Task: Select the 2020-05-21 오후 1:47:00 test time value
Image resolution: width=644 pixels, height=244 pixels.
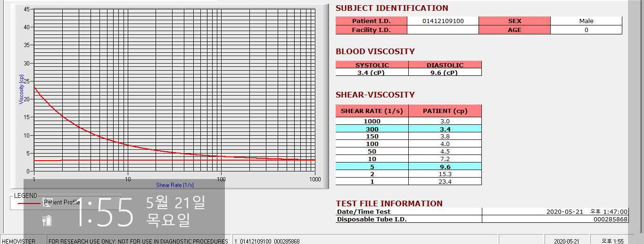Action: (x=587, y=211)
